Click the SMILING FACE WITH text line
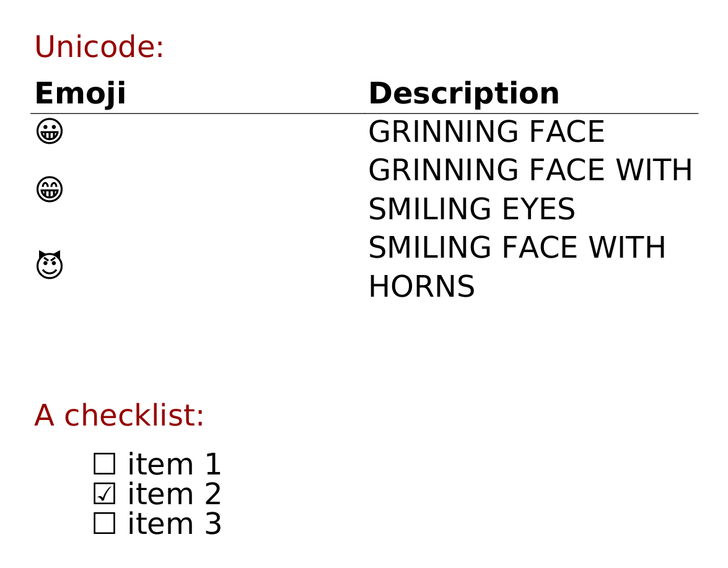Screen dimensions: 728x568 point(517,248)
